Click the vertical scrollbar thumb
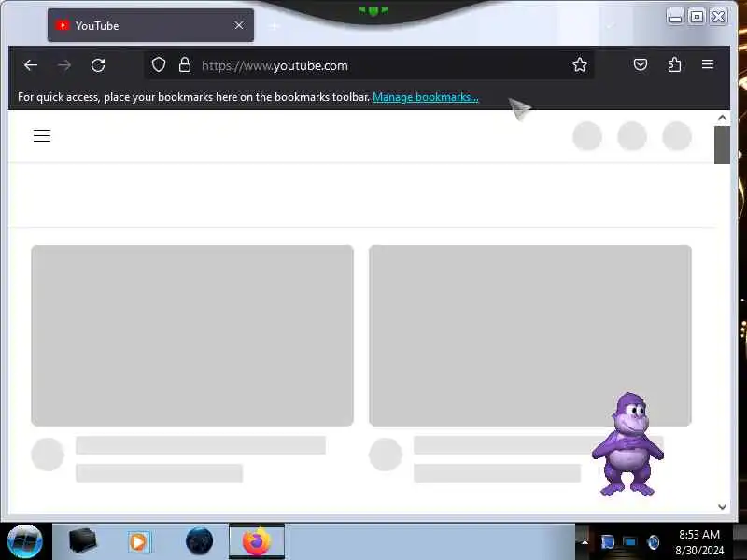This screenshot has height=560, width=747. pyautogui.click(x=722, y=145)
